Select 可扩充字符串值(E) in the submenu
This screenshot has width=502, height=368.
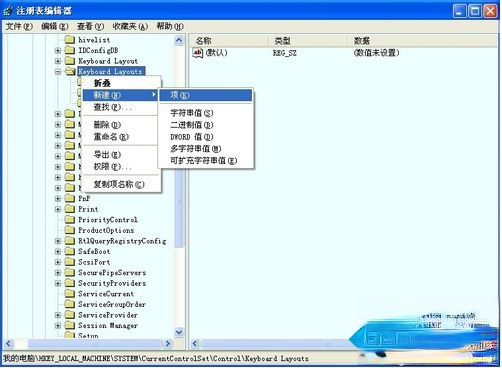[x=206, y=161]
